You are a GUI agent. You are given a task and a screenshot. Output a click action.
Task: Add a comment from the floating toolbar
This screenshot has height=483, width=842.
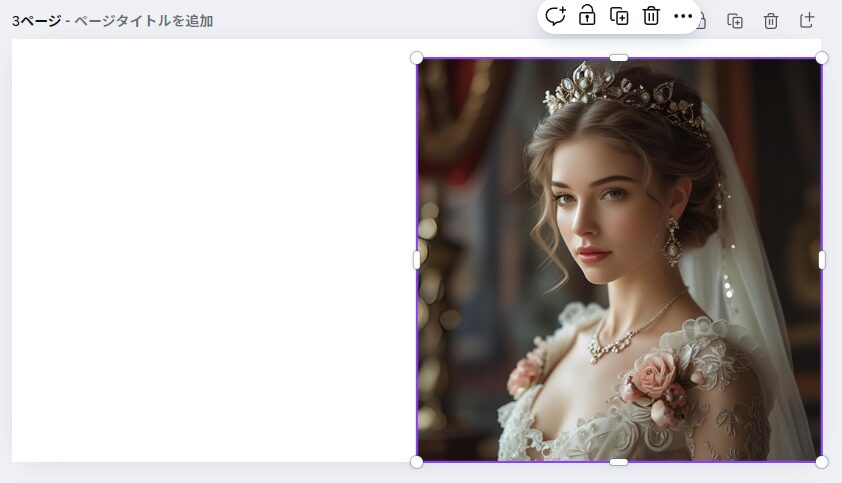pyautogui.click(x=555, y=16)
